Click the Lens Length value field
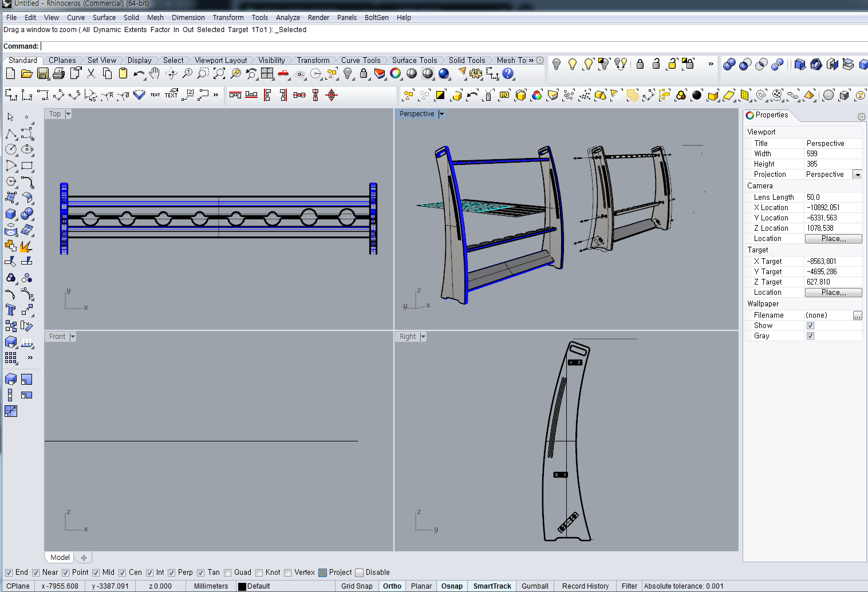 (833, 198)
